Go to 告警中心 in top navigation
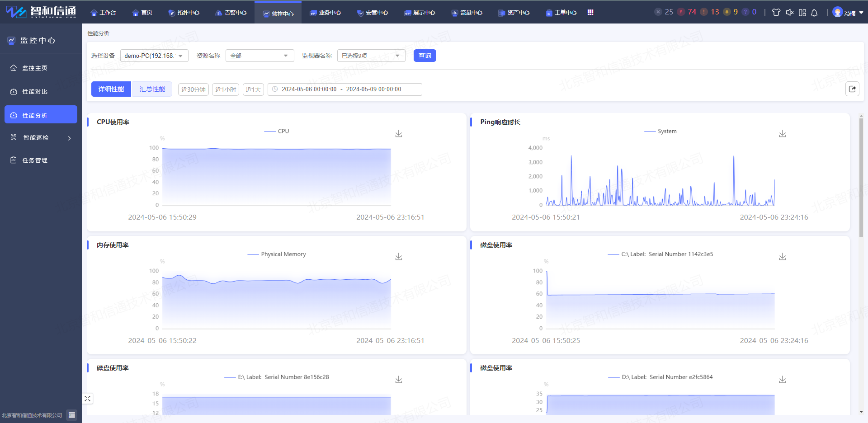Image resolution: width=868 pixels, height=423 pixels. 231,13
